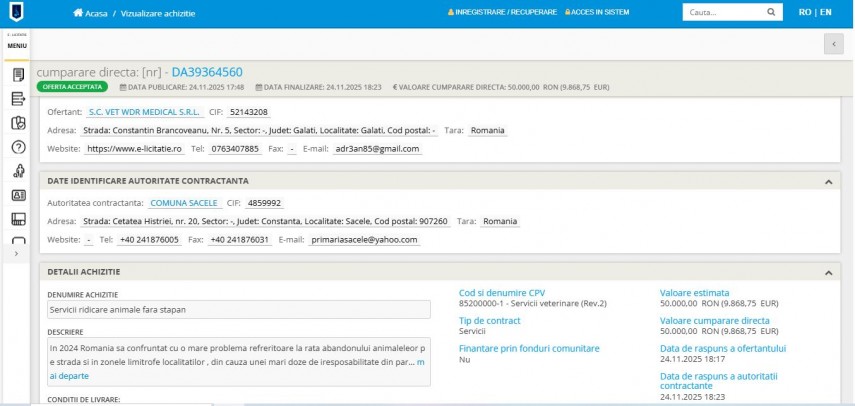Click the e-licitatie logo in the header
Viewport: 855px width, 406px height.
tap(17, 13)
